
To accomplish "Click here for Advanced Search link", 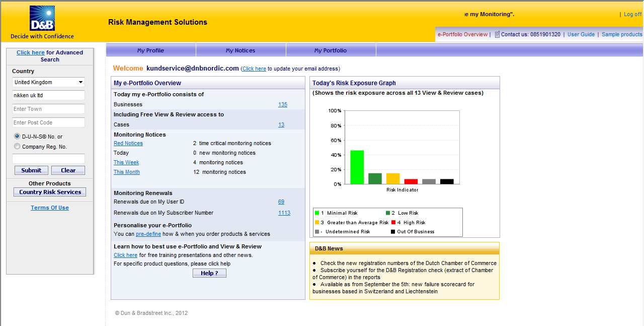I will [31, 52].
